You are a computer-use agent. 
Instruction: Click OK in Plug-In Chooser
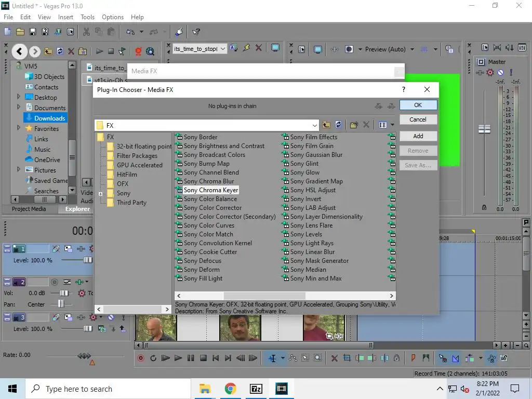click(418, 105)
